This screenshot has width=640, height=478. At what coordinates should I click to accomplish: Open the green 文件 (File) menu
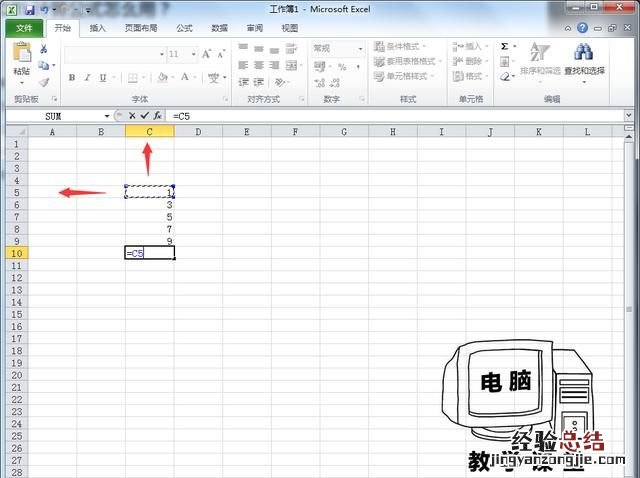click(25, 28)
